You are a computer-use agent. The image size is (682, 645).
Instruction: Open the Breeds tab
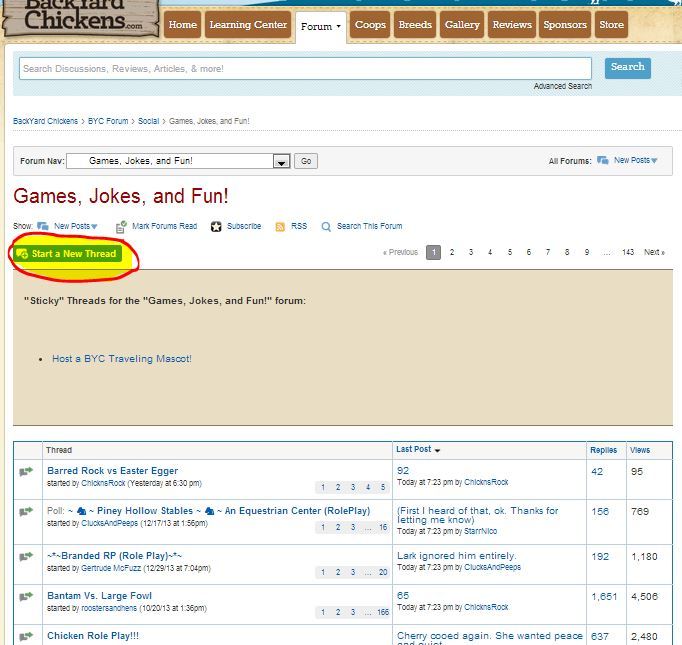(x=415, y=25)
